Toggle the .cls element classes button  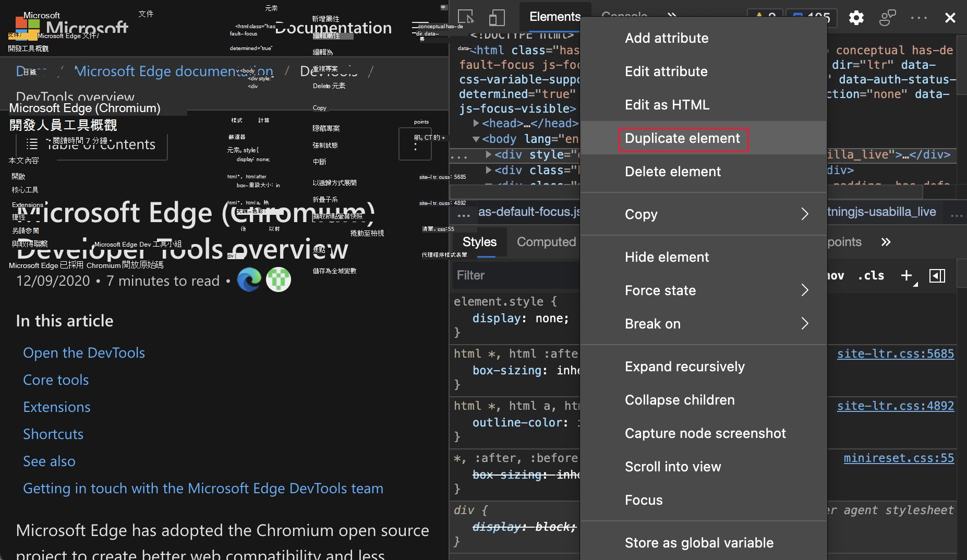pyautogui.click(x=871, y=275)
